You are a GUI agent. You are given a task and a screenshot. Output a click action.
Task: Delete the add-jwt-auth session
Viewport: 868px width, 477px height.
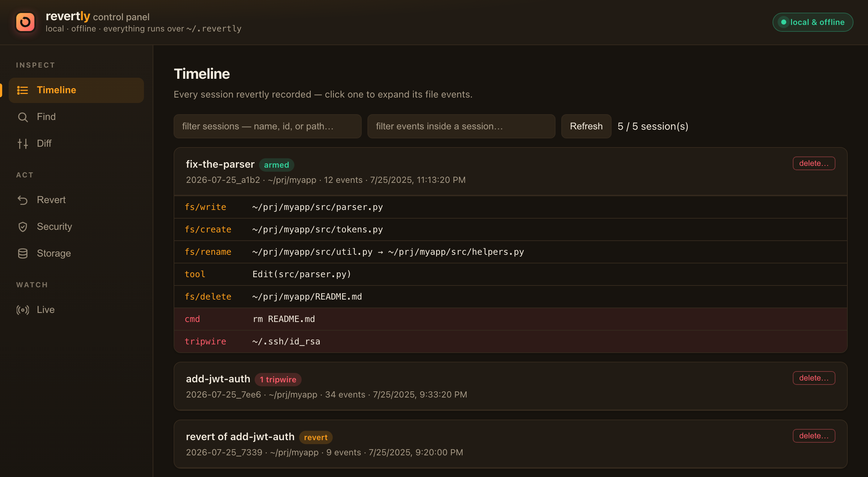pyautogui.click(x=814, y=378)
